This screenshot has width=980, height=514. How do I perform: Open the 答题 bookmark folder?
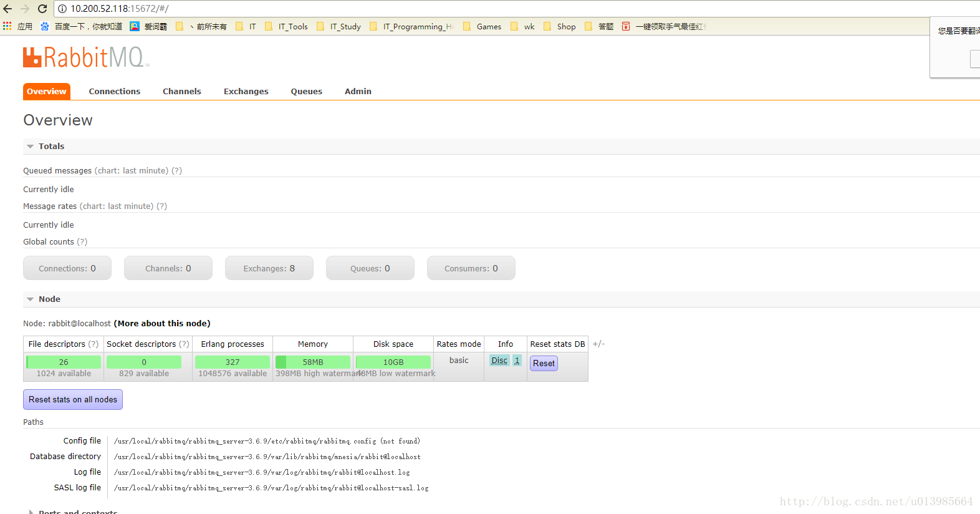[599, 26]
